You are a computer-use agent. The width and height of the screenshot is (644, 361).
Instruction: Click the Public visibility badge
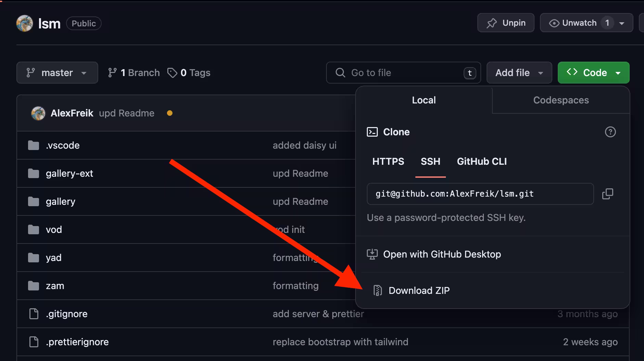(84, 23)
